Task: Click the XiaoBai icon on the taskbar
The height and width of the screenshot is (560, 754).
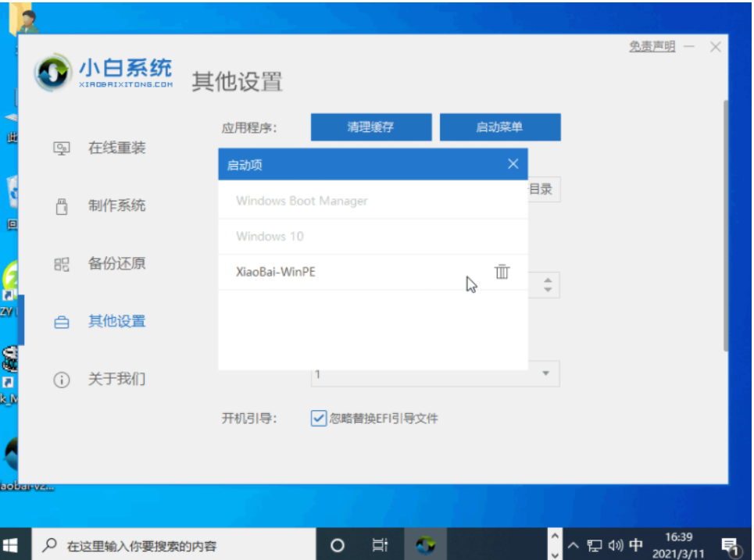Action: tap(426, 544)
